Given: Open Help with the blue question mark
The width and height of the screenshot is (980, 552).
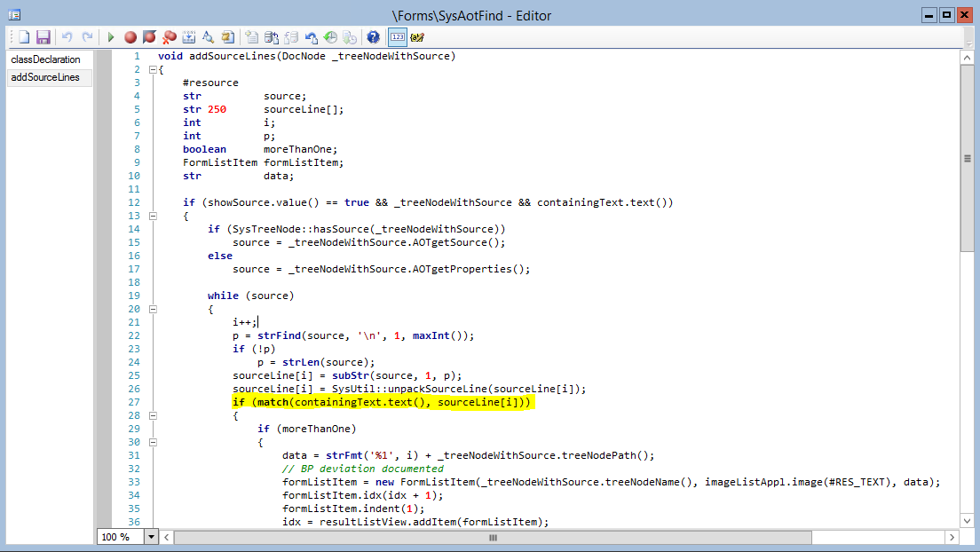Looking at the screenshot, I should (373, 37).
